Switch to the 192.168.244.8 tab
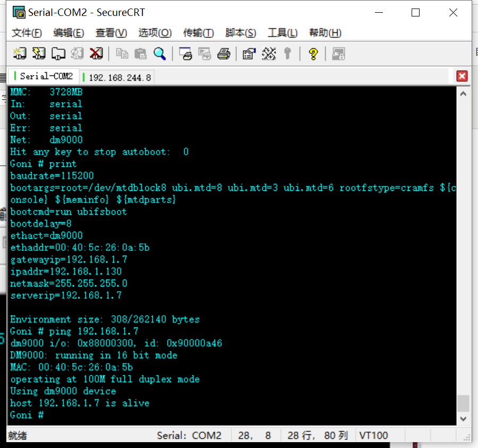Screen dimensions: 478x448 tap(117, 78)
